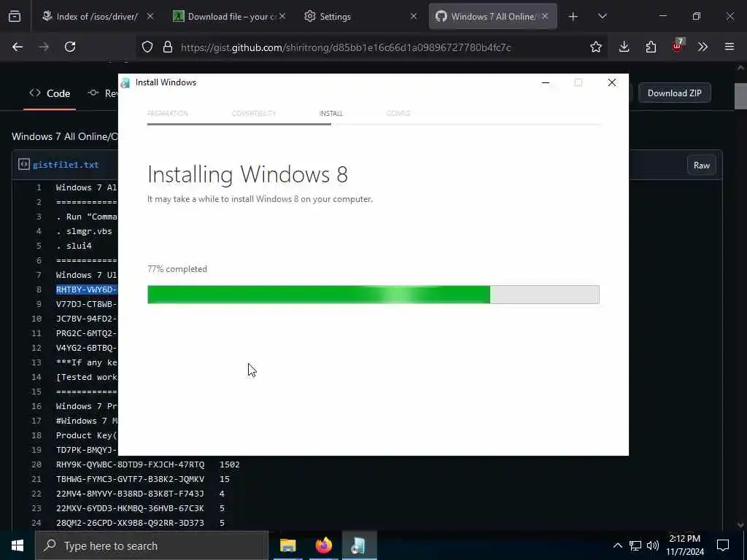Close the Windows 7 All Online tab

(545, 16)
